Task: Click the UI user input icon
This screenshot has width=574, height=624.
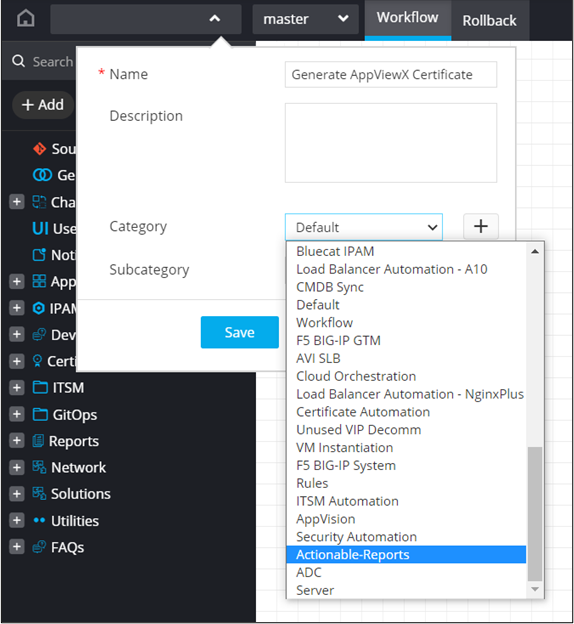Action: pos(40,228)
